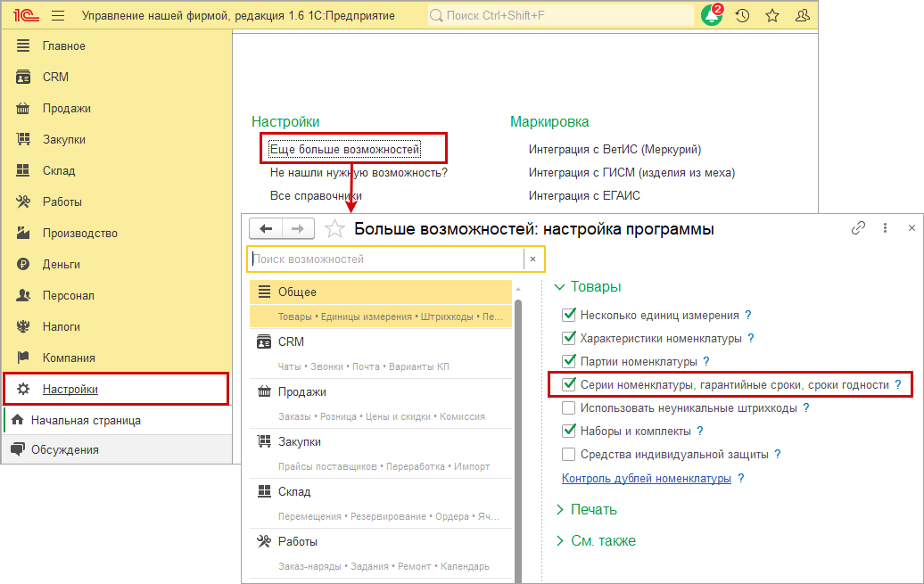The image size is (924, 584).
Task: Open Интеграция с ВетИС (Меркурий)
Action: pyautogui.click(x=615, y=150)
